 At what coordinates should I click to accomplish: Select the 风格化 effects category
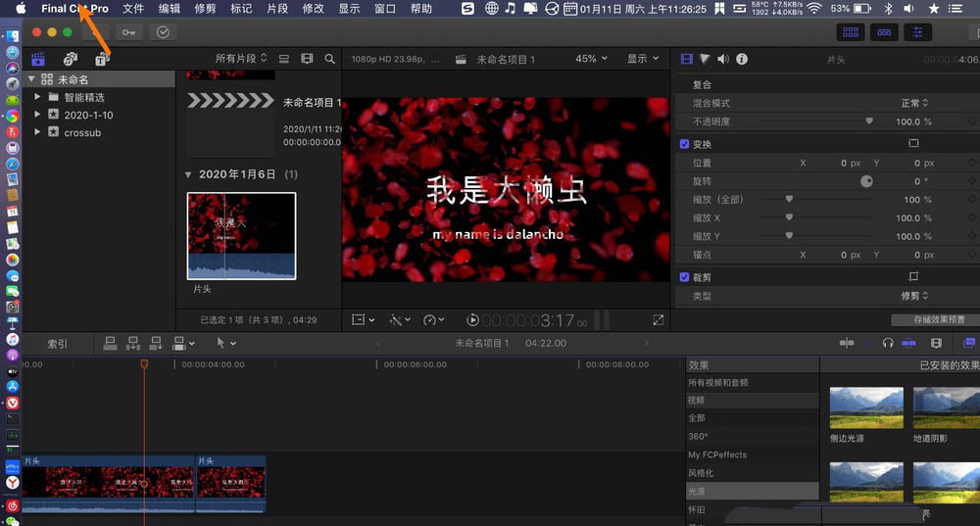tap(752, 473)
